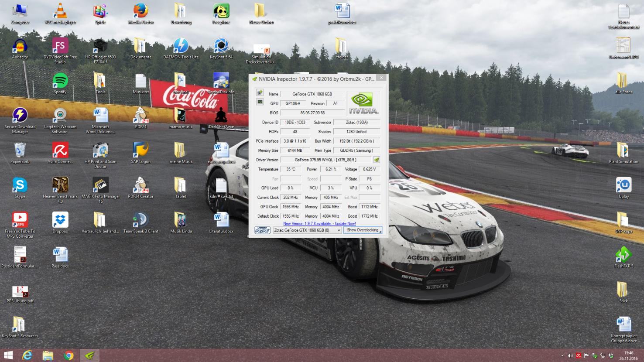Open Heaven Benchmark 4.0 shortcut
Image resolution: width=644 pixels, height=362 pixels.
60,190
